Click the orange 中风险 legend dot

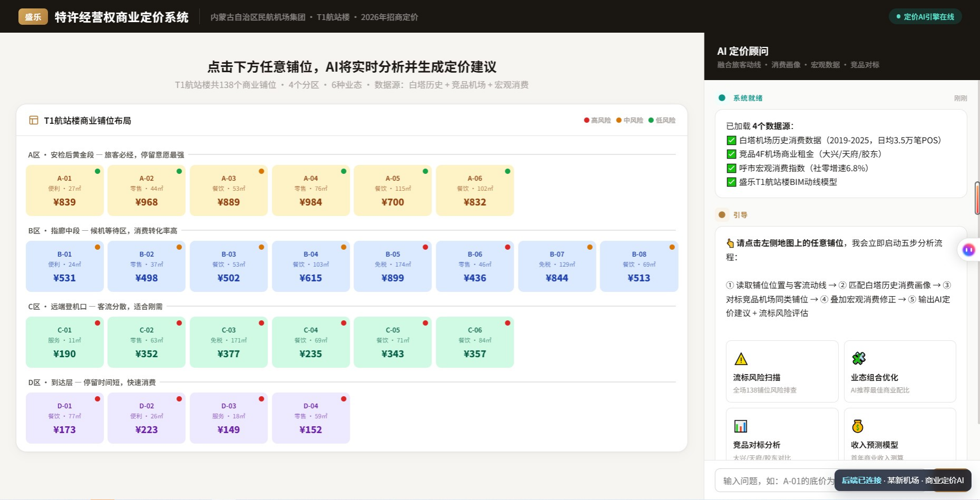tap(619, 120)
